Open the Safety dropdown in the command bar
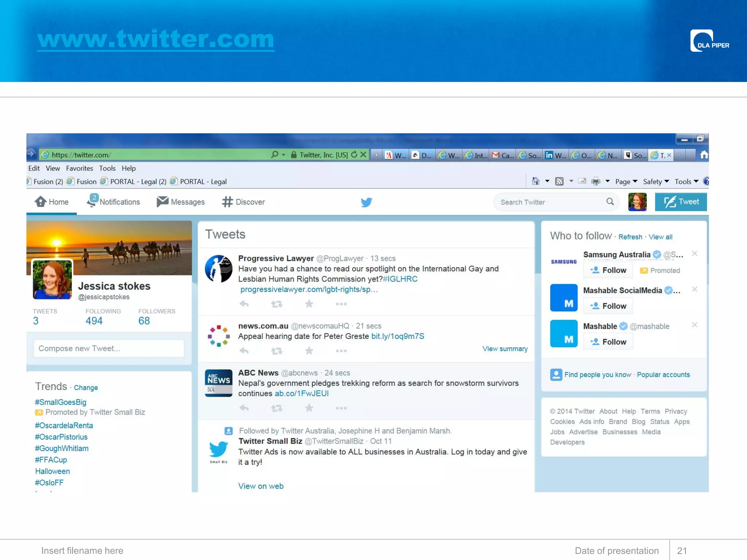Viewport: 747px width, 560px height. point(656,182)
